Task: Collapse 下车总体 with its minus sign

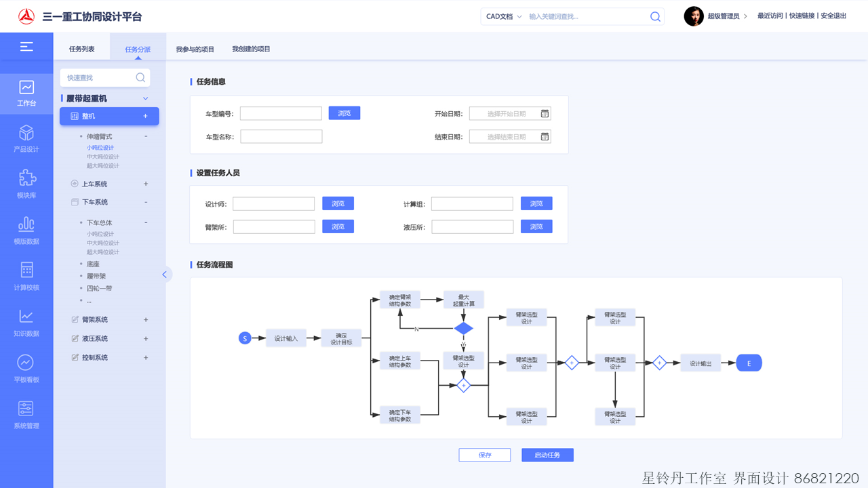Action: (x=146, y=222)
